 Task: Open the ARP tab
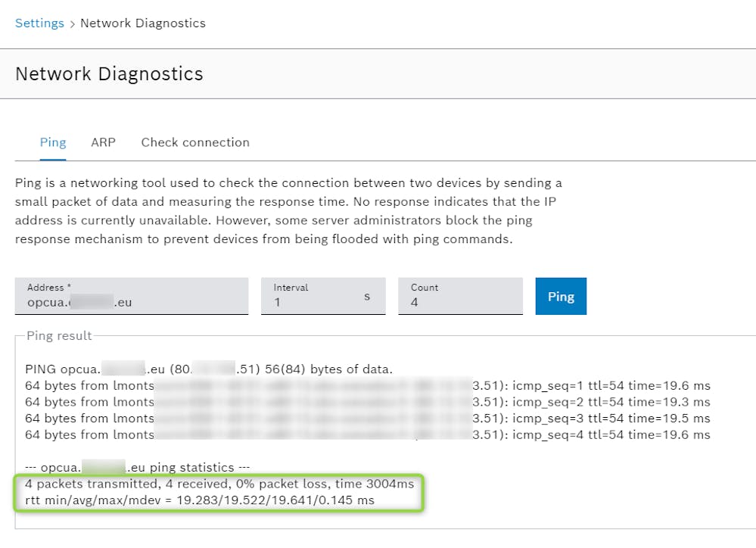103,142
